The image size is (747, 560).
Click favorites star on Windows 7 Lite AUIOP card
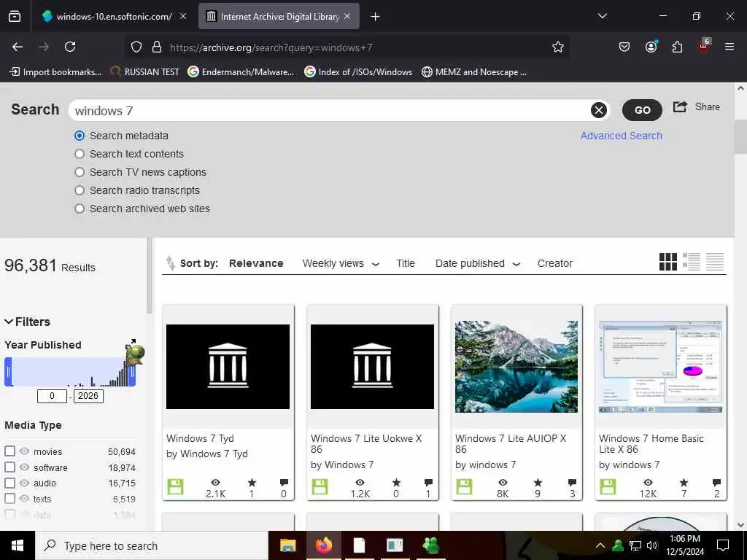pos(538,483)
